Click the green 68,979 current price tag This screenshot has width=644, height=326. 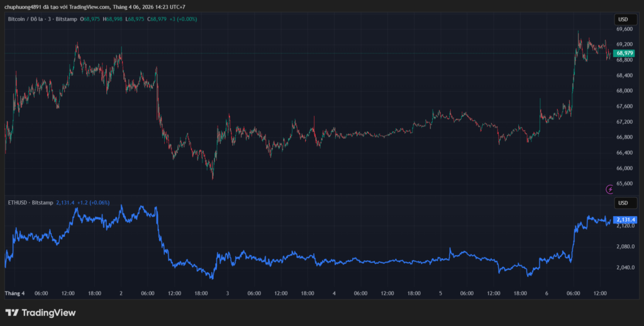click(625, 54)
